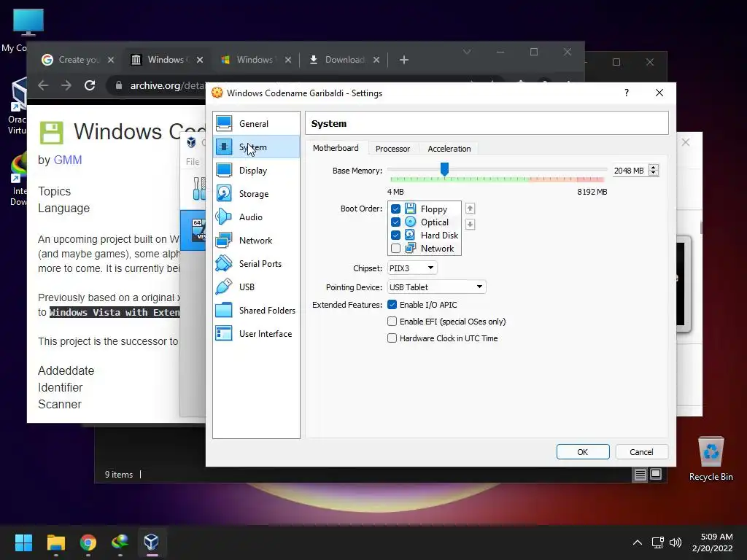Increase base memory with spinner up arrow
This screenshot has width=747, height=560.
(x=654, y=168)
